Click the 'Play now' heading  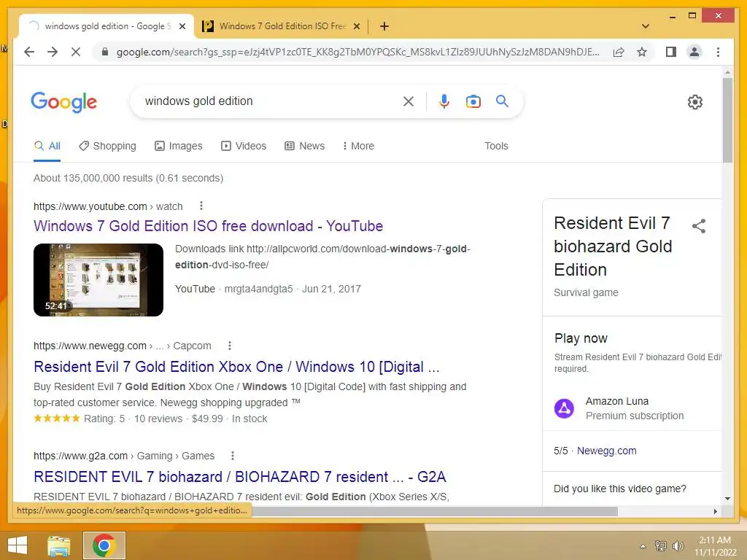tap(581, 338)
